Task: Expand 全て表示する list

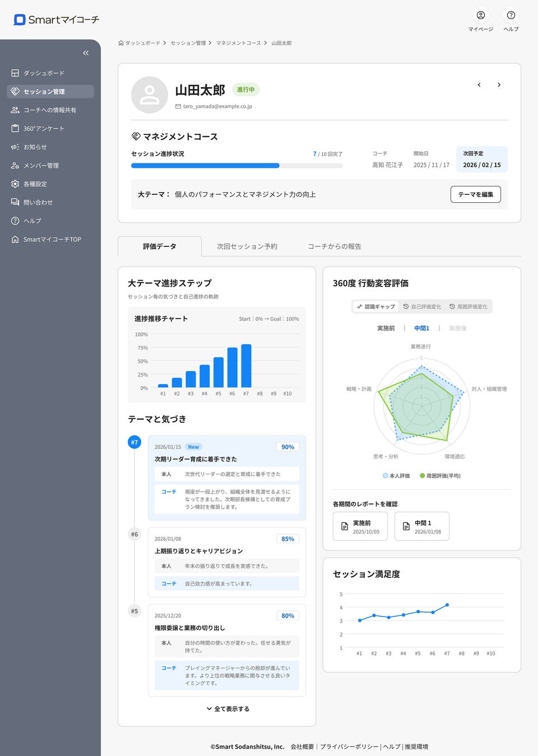Action: 228,708
